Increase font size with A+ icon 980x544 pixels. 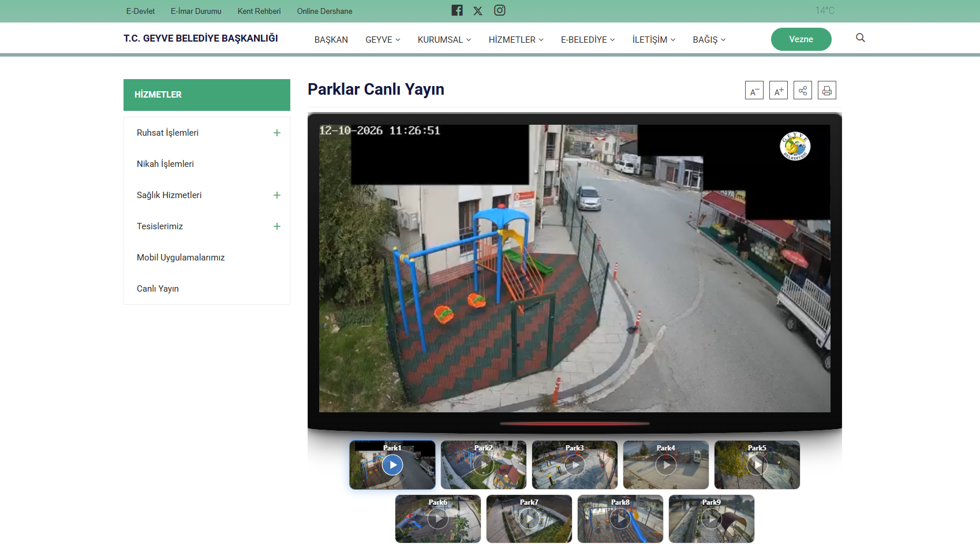tap(779, 91)
